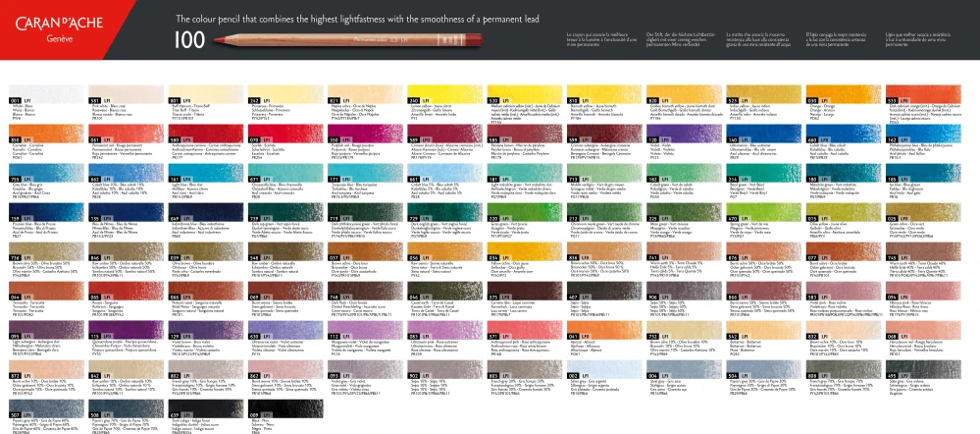Image resolution: width=980 pixels, height=434 pixels.
Task: Pick the 580 Anthraquinone carmine swatch
Action: (x=206, y=134)
